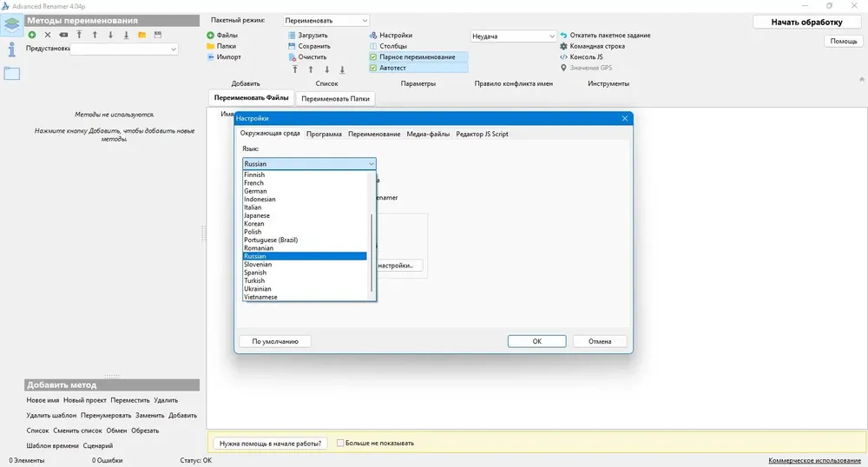
Task: Click the clear-methods tag icon in methods toolbar
Action: pyautogui.click(x=63, y=35)
